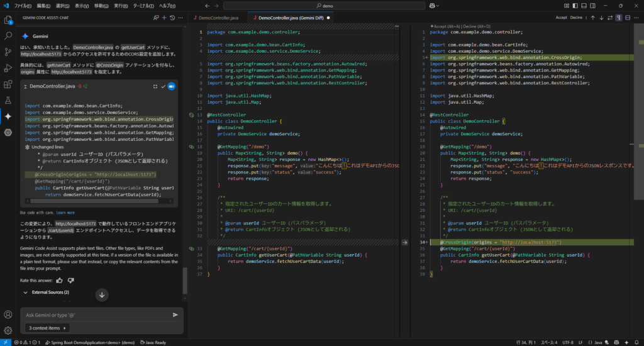This screenshot has height=346, width=644.
Task: Open Gemini chat panel more actions menu
Action: pyautogui.click(x=180, y=18)
